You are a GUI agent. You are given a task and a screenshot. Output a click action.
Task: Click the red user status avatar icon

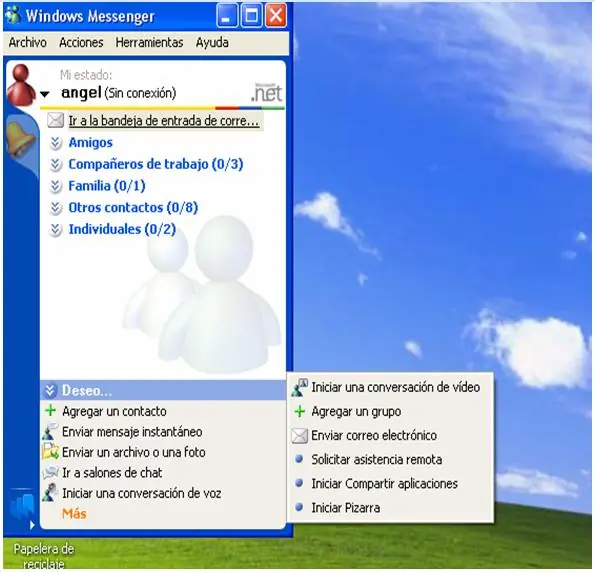point(21,85)
